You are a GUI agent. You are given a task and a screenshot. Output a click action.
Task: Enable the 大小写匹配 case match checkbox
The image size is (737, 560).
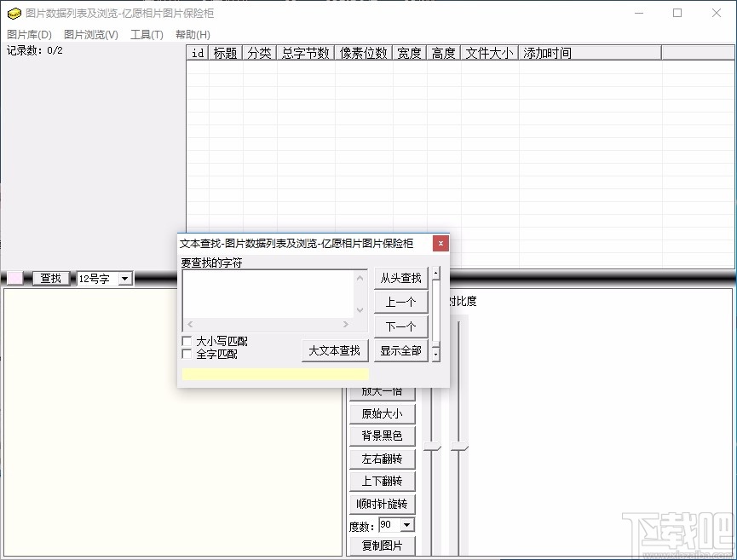pyautogui.click(x=186, y=339)
